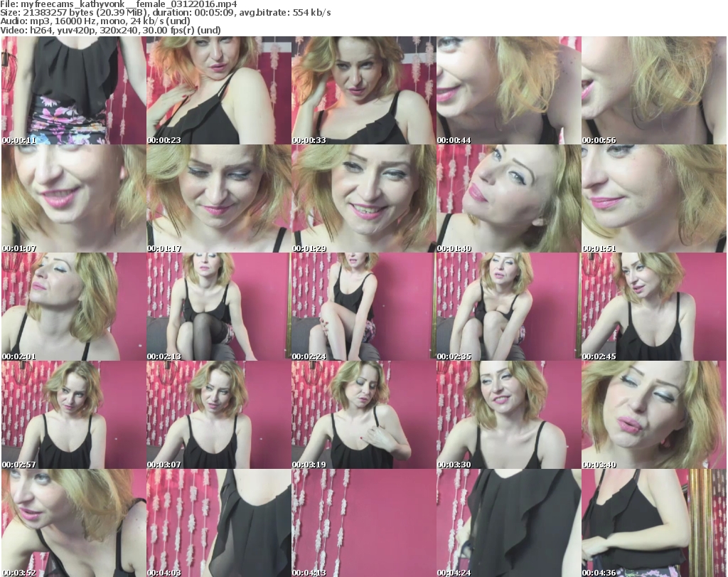Select the thumbnail timestamped 00:04:24
Screen dimensions: 728x577
click(x=508, y=523)
